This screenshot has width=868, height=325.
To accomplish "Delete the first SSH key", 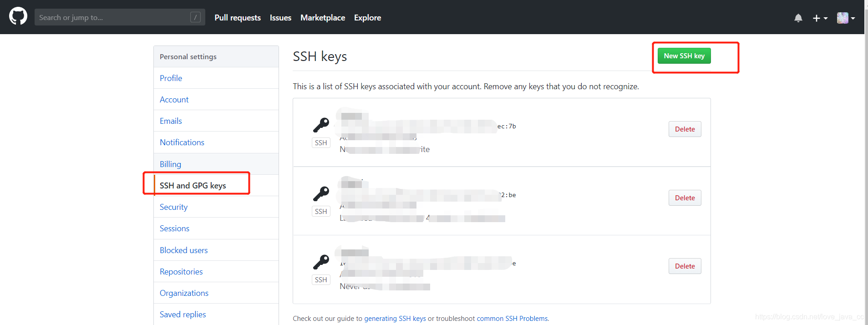I will point(685,129).
